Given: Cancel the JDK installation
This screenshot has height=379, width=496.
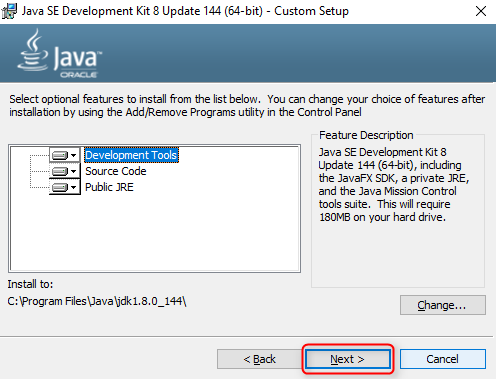Looking at the screenshot, I should (442, 359).
